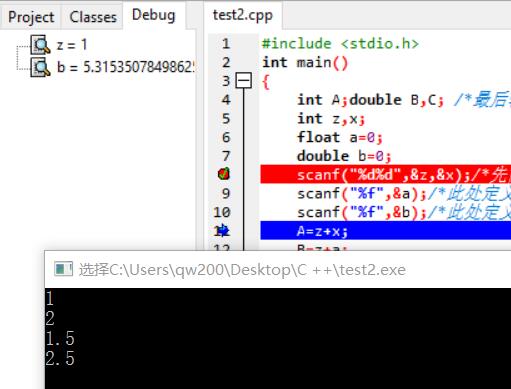Click line number 4 in the gutter
The width and height of the screenshot is (511, 389).
[x=226, y=100]
